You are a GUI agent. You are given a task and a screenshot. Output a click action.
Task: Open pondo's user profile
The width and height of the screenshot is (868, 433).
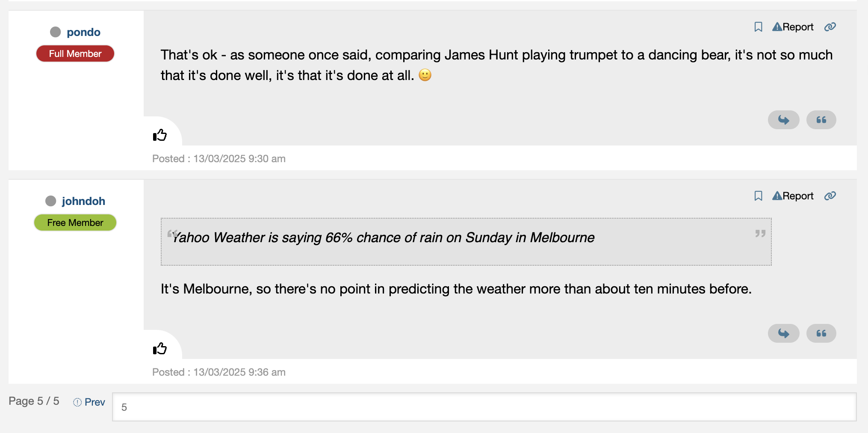point(83,32)
